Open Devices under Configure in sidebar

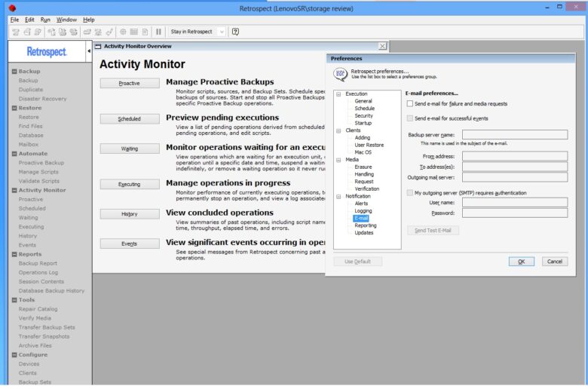pos(29,364)
